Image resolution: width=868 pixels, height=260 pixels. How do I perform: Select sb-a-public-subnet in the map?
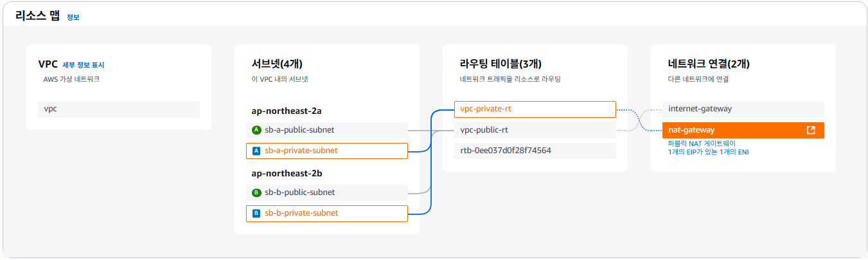tap(327, 130)
